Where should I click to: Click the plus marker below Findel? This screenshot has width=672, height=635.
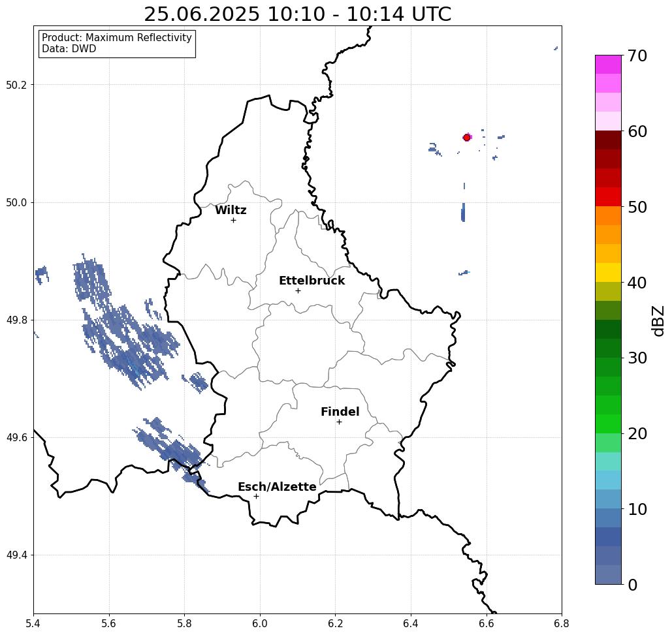[339, 422]
